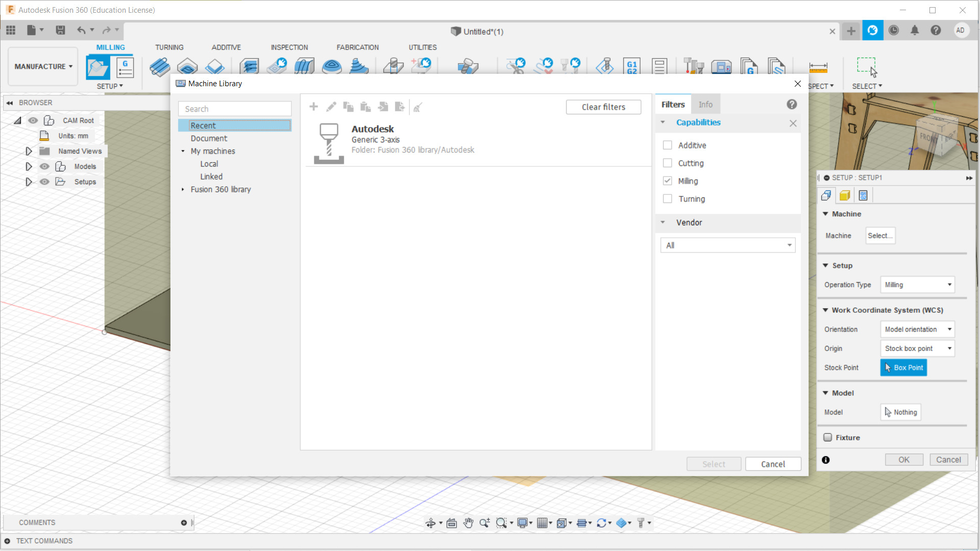Open the Setup Sheet icon
The width and height of the screenshot is (980, 551).
coord(659,67)
